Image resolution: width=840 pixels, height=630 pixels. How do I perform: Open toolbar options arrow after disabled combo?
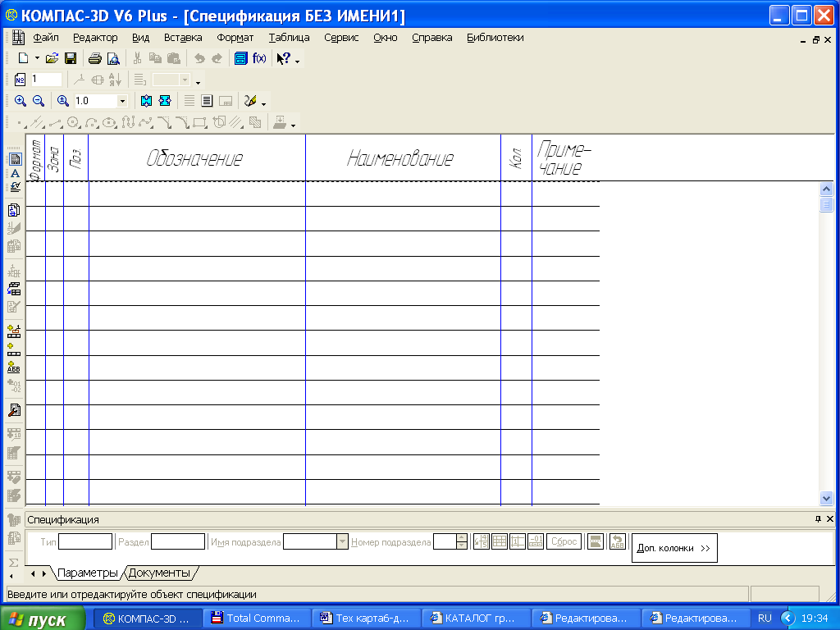click(x=198, y=82)
